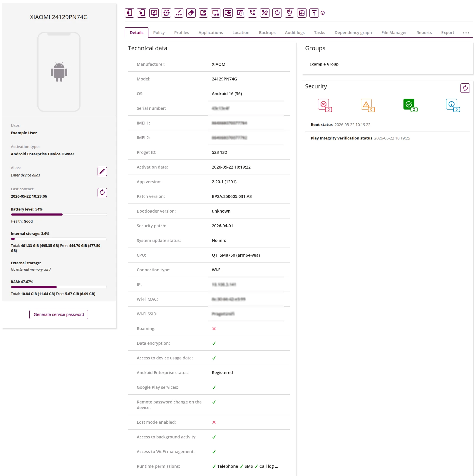This screenshot has height=476, width=474.
Task: Go to the Applications tab
Action: point(211,33)
